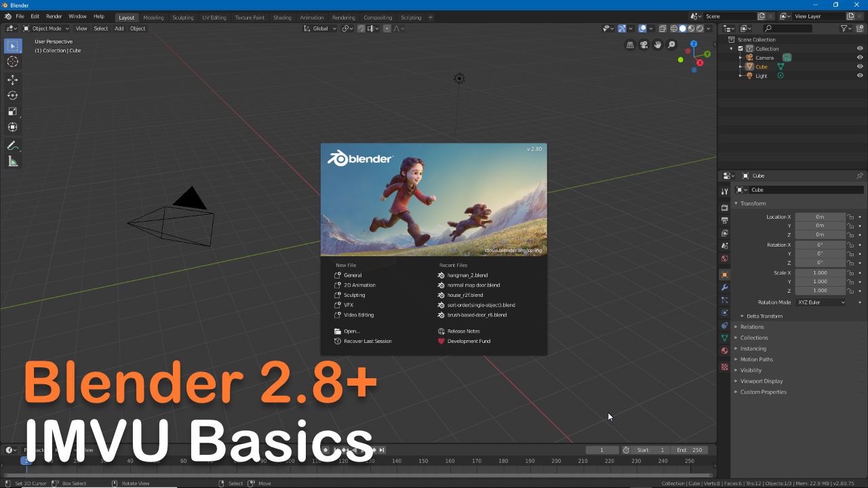The height and width of the screenshot is (488, 868).
Task: Expand the Delta Transform section
Action: [764, 316]
